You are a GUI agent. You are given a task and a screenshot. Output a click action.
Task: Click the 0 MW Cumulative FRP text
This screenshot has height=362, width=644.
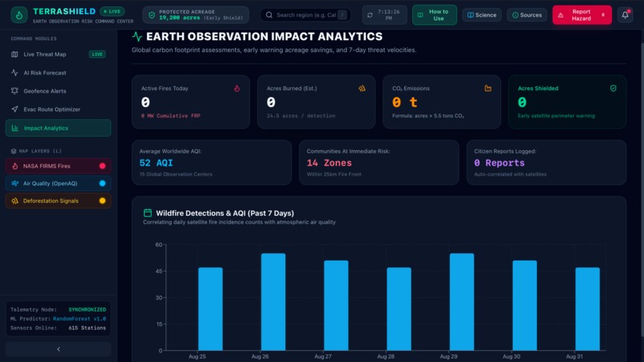[171, 116]
